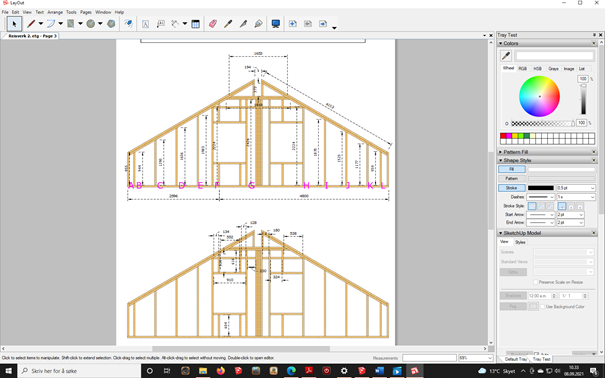Expand the Pattern Fill panel
Image resolution: width=605 pixels, height=378 pixels.
500,152
